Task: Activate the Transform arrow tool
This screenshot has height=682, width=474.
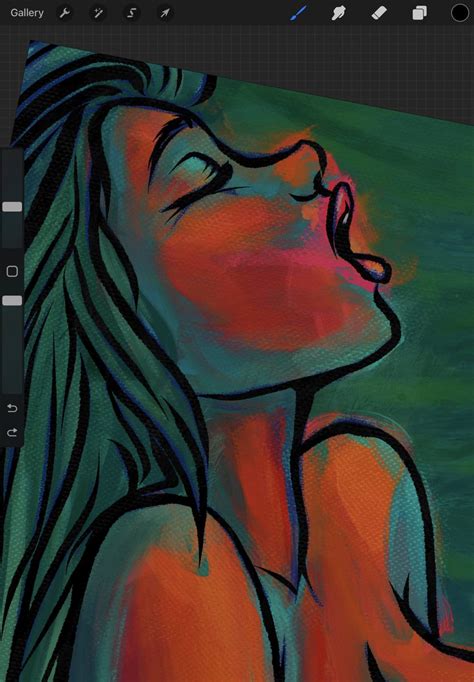Action: (164, 13)
